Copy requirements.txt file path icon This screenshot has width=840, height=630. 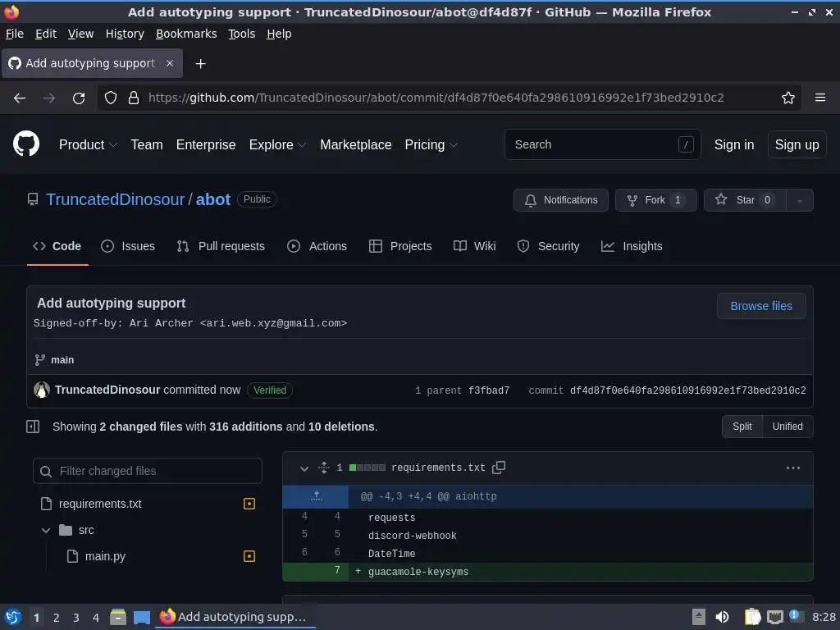[499, 467]
